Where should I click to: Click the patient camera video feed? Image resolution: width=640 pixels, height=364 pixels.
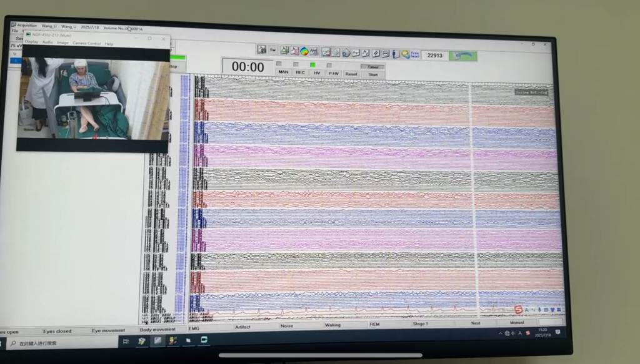94,98
